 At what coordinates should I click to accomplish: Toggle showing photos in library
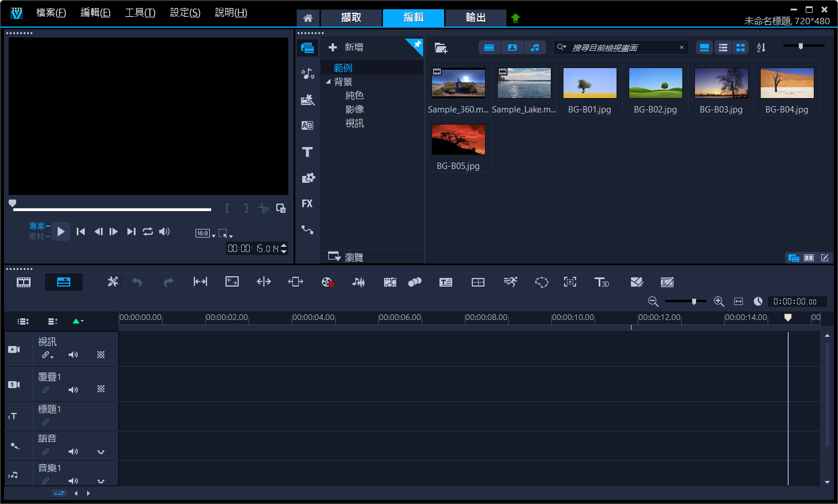tap(512, 48)
